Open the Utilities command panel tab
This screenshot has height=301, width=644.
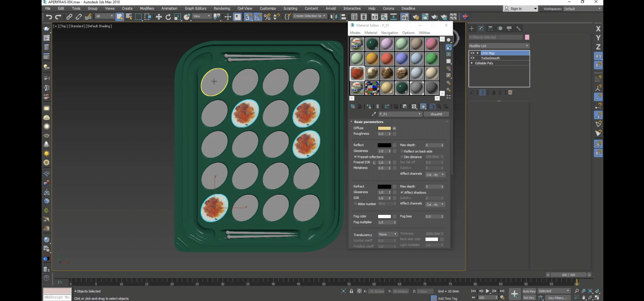[x=518, y=29]
